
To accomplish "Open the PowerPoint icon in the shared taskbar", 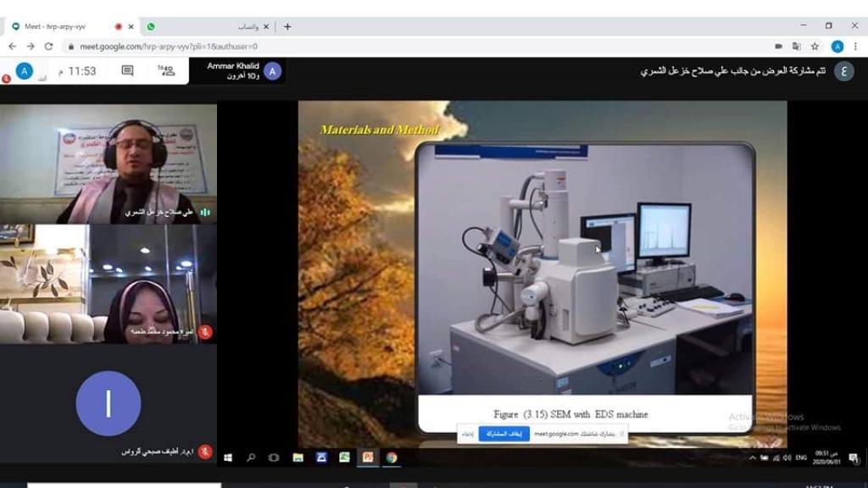I will pyautogui.click(x=368, y=457).
